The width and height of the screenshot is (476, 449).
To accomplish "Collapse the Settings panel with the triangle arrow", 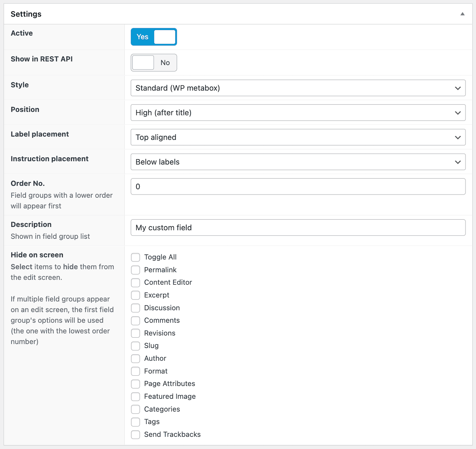I will (x=462, y=14).
